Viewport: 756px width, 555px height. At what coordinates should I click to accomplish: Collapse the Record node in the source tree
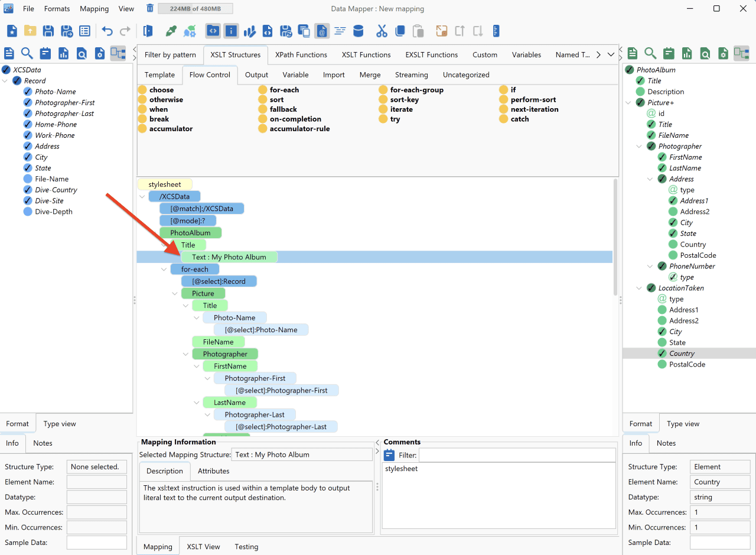click(5, 81)
